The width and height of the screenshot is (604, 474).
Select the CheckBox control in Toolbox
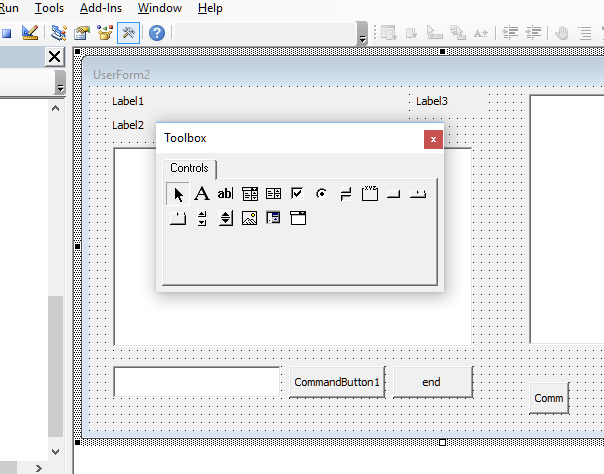pos(297,194)
